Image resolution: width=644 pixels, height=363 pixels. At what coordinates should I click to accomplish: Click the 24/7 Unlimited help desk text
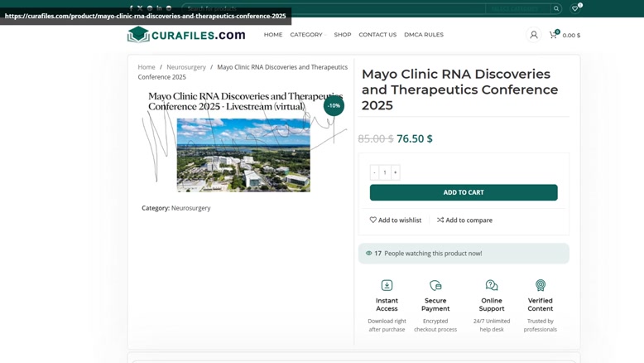[492, 325]
